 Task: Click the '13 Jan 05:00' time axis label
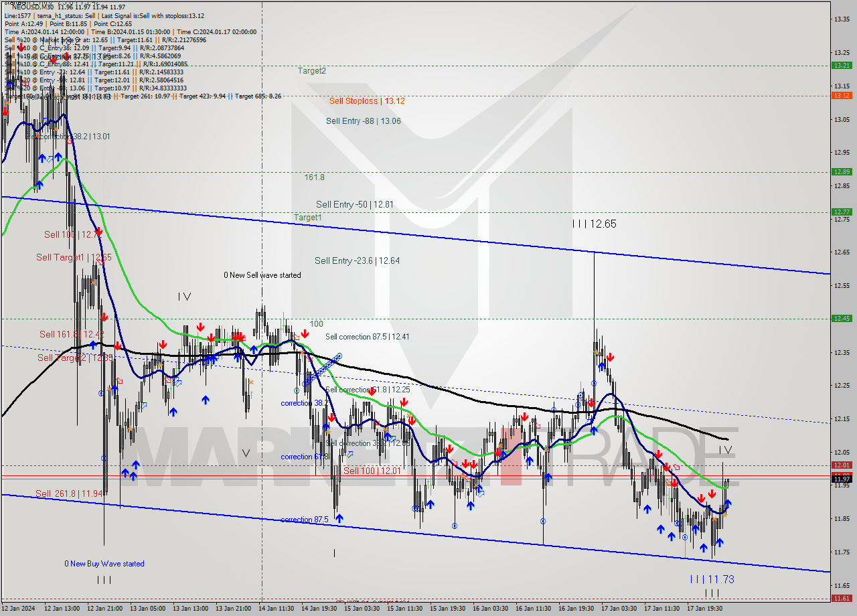(148, 609)
